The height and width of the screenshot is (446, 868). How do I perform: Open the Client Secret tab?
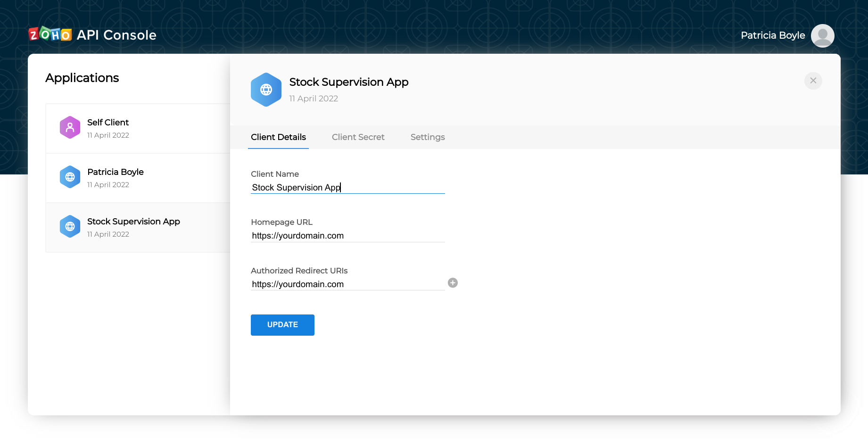click(x=358, y=137)
